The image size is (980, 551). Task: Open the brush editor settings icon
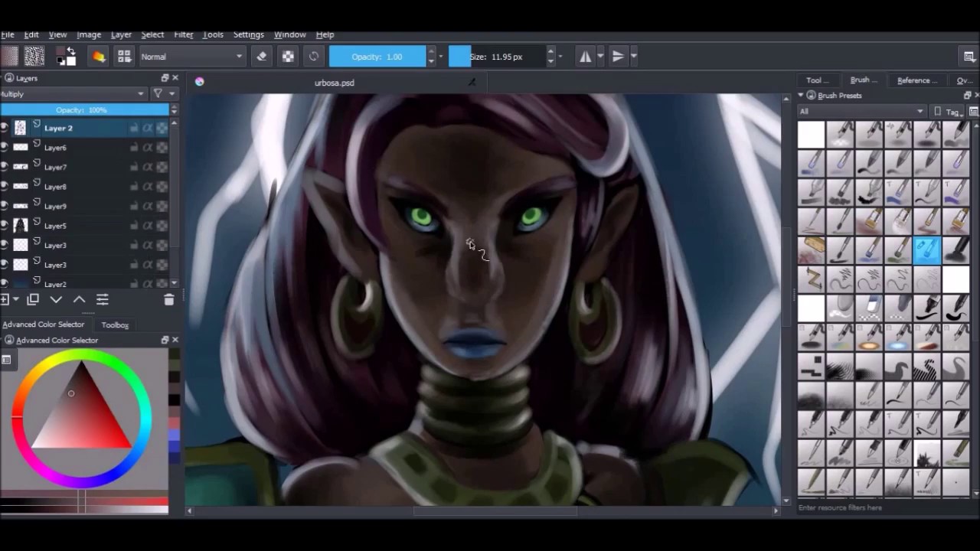[99, 56]
